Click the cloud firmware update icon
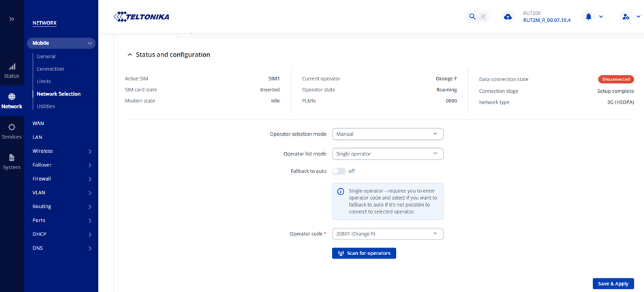Viewport: 644px width, 292px height. click(x=508, y=16)
